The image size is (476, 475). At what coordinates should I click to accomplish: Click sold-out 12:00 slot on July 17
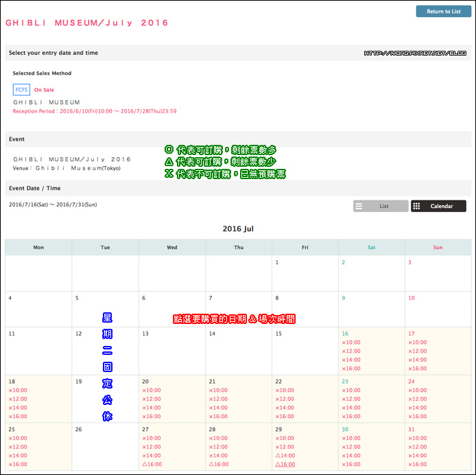tap(418, 351)
